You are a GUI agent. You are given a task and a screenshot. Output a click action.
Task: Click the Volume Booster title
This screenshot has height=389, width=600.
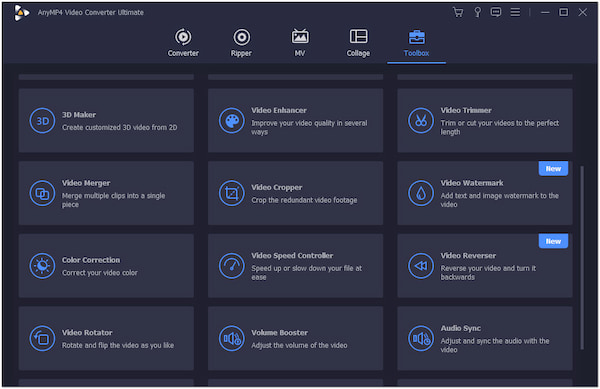click(279, 333)
